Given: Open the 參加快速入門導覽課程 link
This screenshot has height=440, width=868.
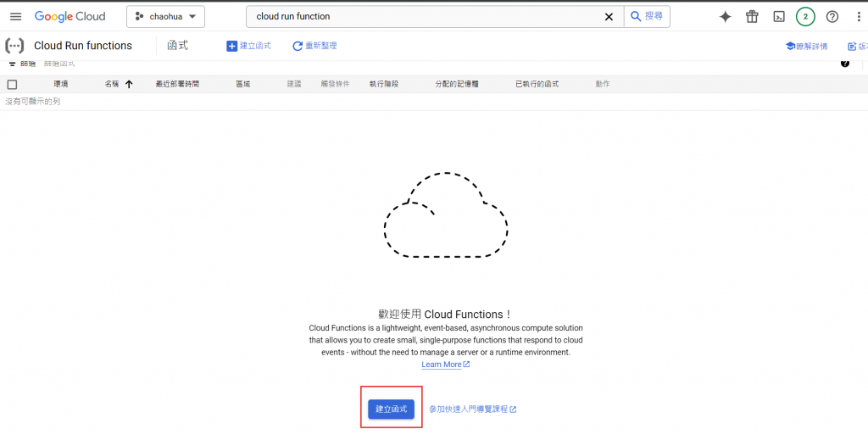Looking at the screenshot, I should click(x=473, y=409).
